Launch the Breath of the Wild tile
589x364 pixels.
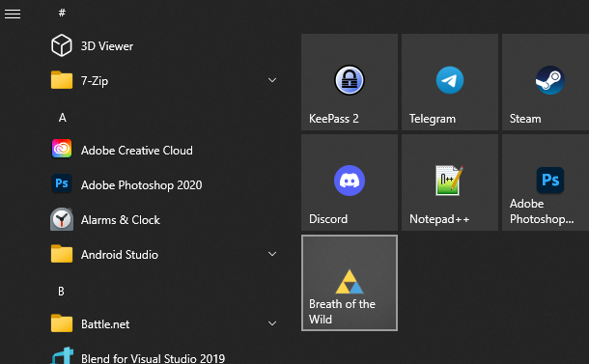pyautogui.click(x=350, y=283)
